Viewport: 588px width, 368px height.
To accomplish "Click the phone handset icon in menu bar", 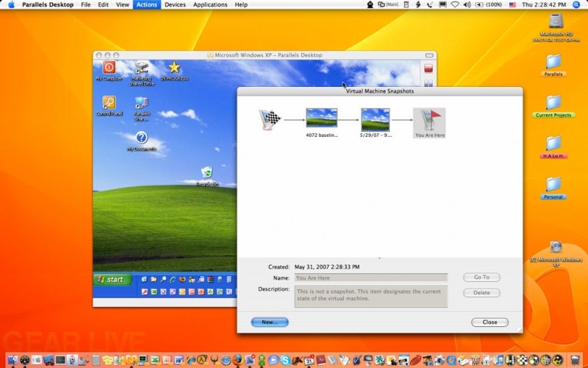I will point(430,4).
